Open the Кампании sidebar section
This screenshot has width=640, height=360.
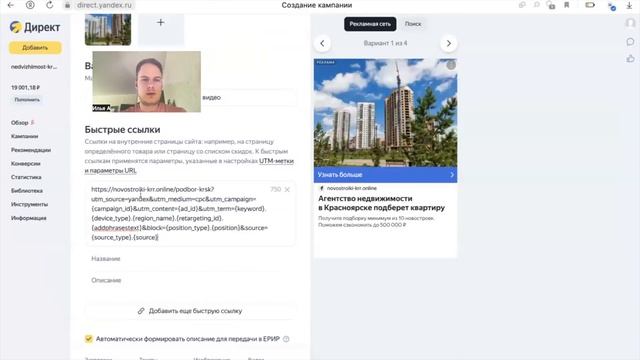(x=24, y=136)
